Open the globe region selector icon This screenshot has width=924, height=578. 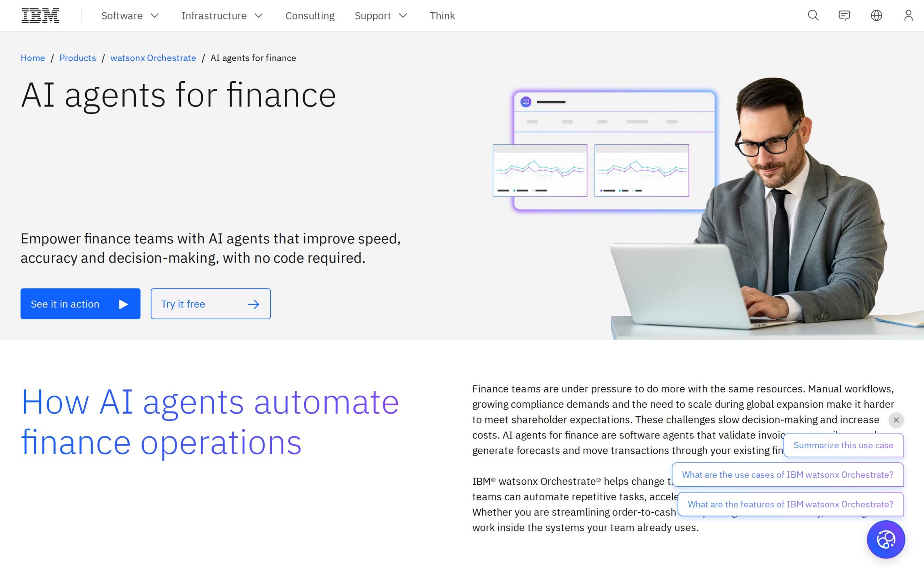876,16
